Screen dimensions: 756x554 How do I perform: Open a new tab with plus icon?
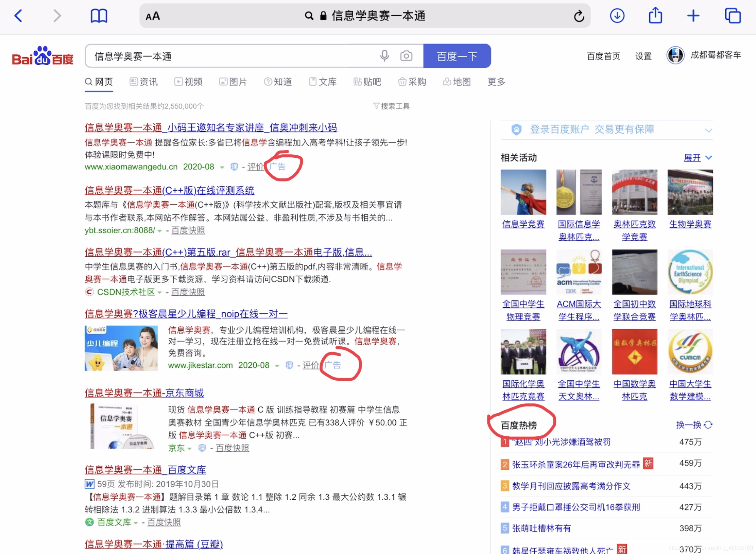point(693,16)
